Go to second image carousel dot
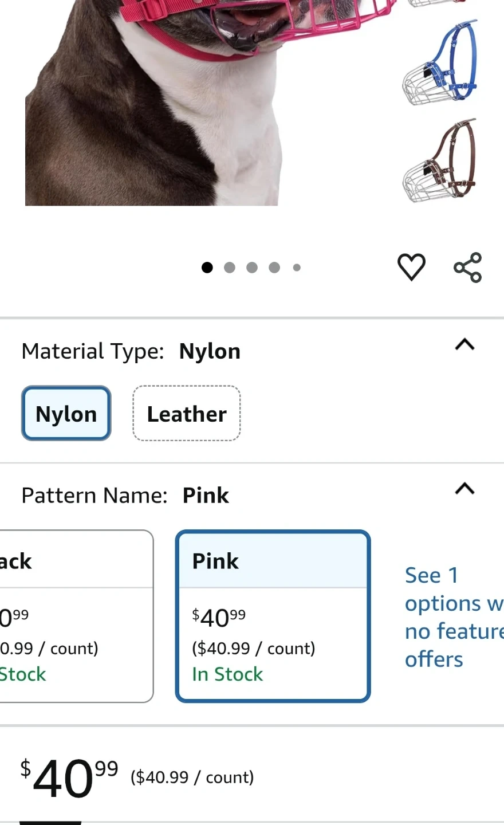The image size is (504, 825). tap(230, 268)
